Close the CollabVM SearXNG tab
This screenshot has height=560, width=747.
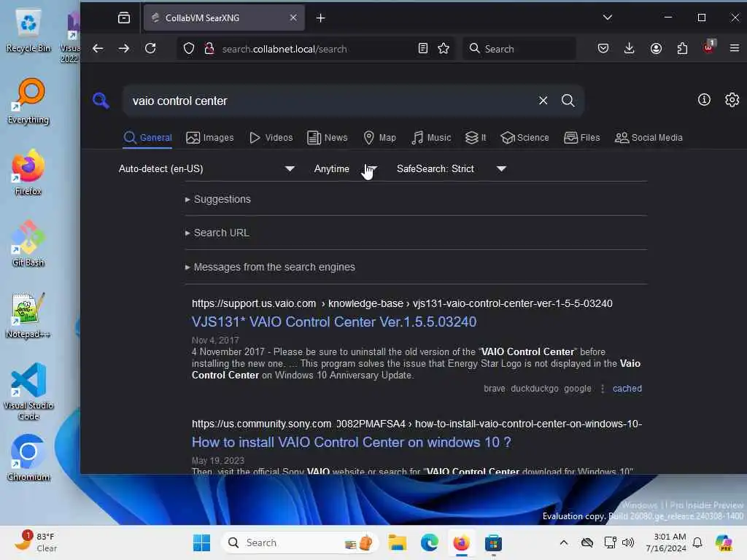pyautogui.click(x=293, y=17)
